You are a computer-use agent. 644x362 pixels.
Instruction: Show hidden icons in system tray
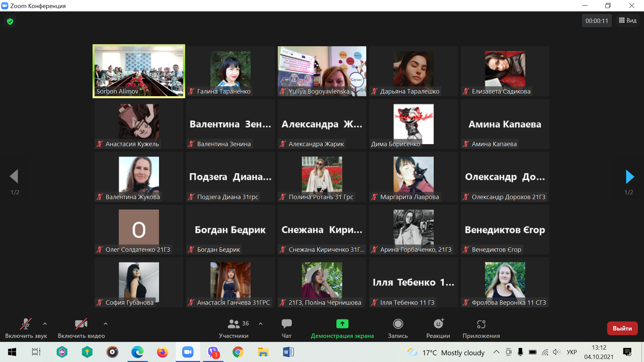(496, 352)
